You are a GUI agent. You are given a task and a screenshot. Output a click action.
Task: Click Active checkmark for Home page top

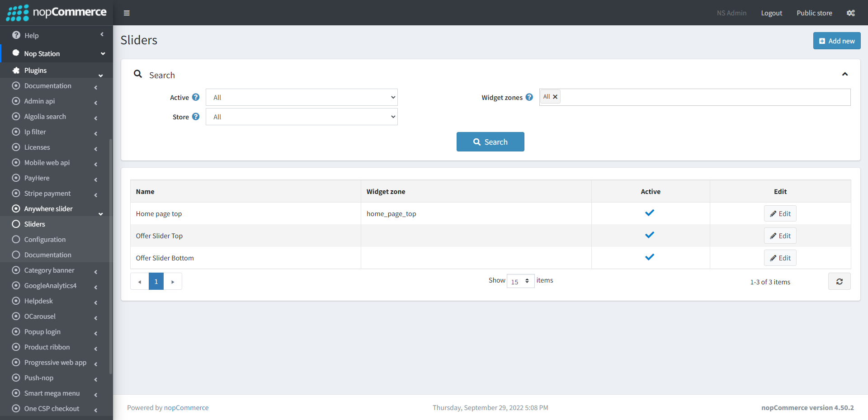(x=650, y=213)
